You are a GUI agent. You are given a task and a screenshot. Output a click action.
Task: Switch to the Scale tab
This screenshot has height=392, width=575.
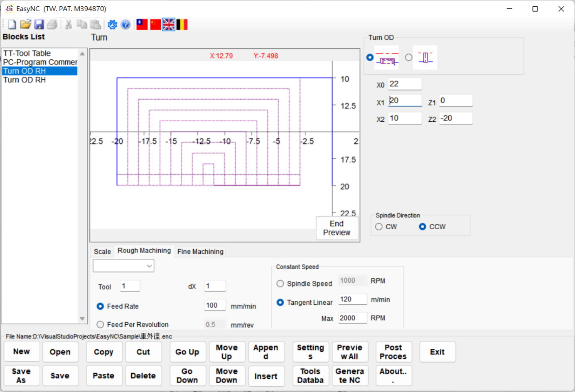click(102, 252)
